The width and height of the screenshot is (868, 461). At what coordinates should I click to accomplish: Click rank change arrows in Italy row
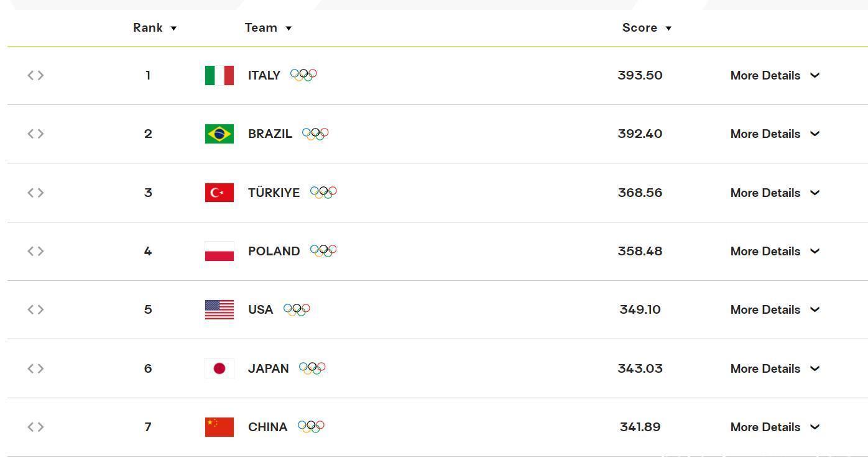tap(35, 75)
